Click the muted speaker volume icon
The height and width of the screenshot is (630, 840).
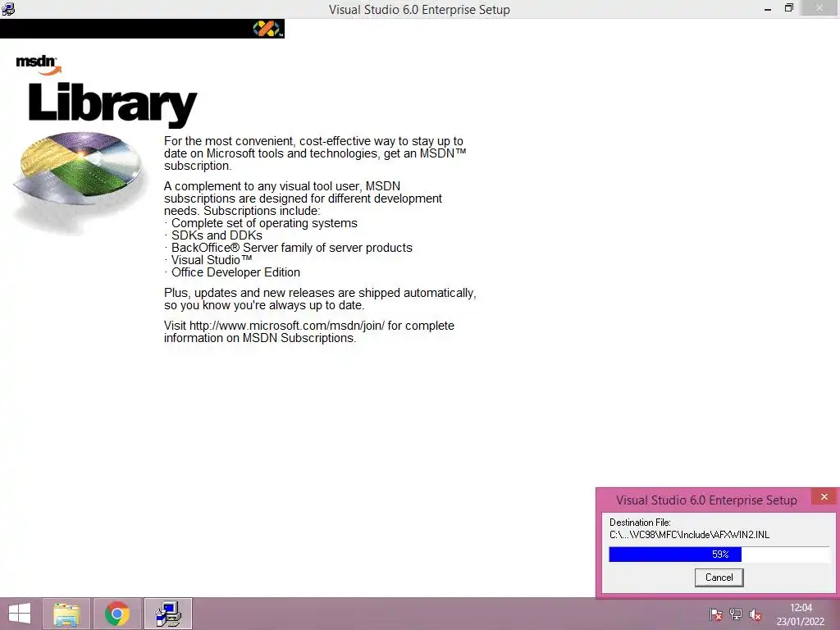click(756, 615)
